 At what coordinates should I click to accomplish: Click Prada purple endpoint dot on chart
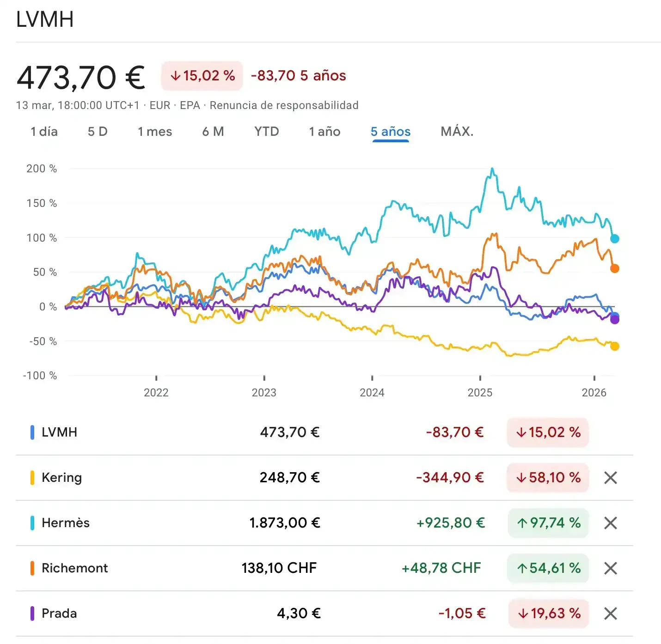(614, 319)
